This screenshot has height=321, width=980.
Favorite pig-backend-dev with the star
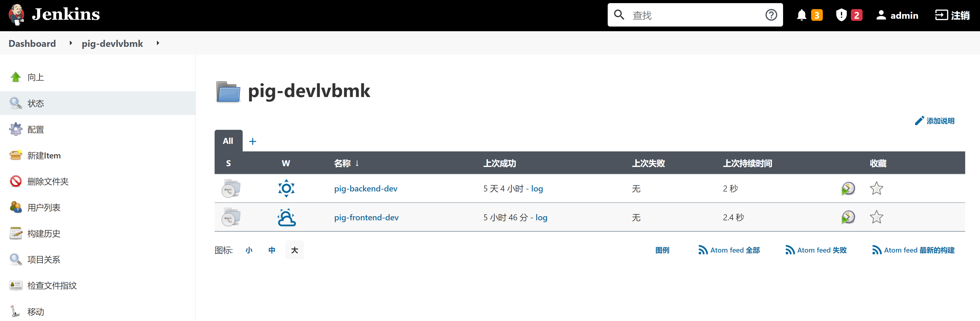click(x=876, y=189)
